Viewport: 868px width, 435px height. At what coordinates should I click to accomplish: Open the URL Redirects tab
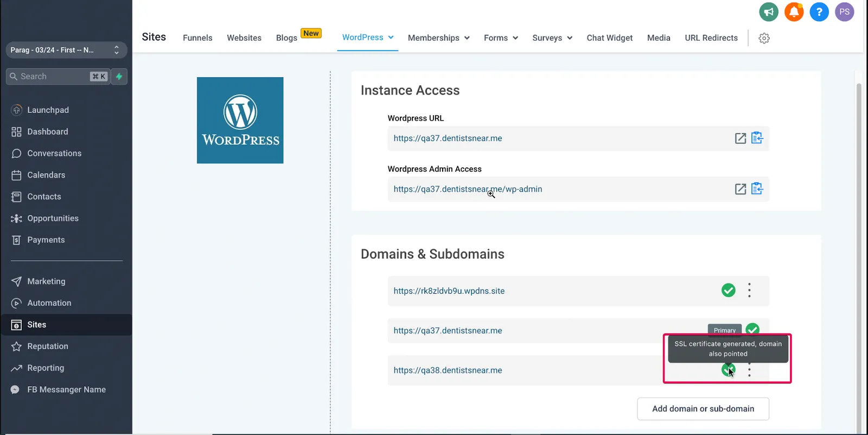point(711,38)
